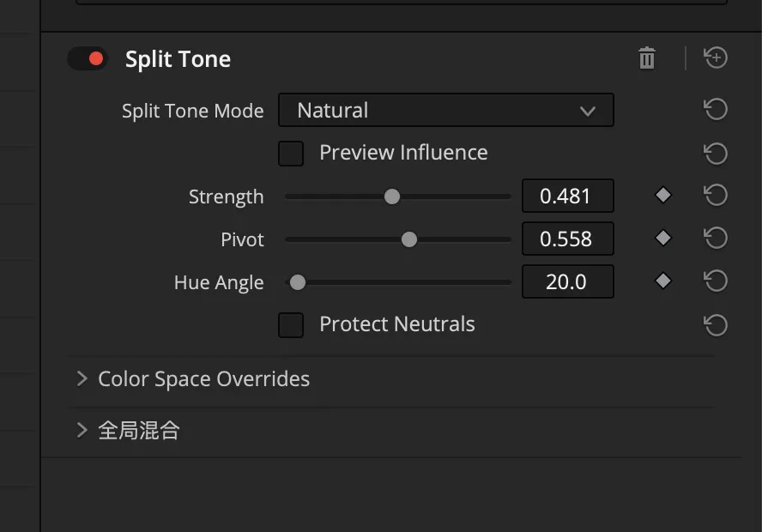The width and height of the screenshot is (762, 532).
Task: Reset the Protect Neutrals setting
Action: [x=716, y=325]
